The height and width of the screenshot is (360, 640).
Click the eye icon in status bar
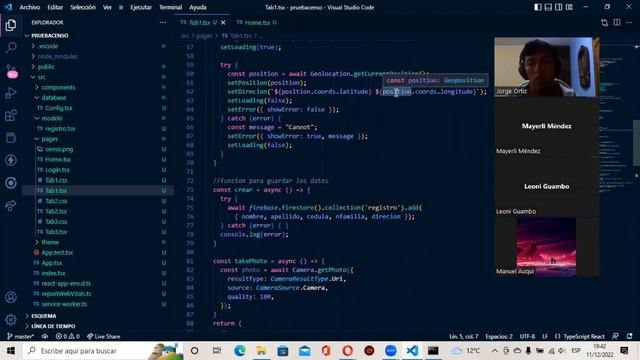(45, 336)
